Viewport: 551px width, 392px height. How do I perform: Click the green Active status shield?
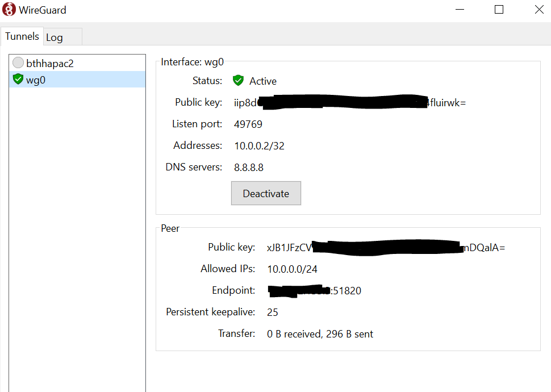(238, 81)
